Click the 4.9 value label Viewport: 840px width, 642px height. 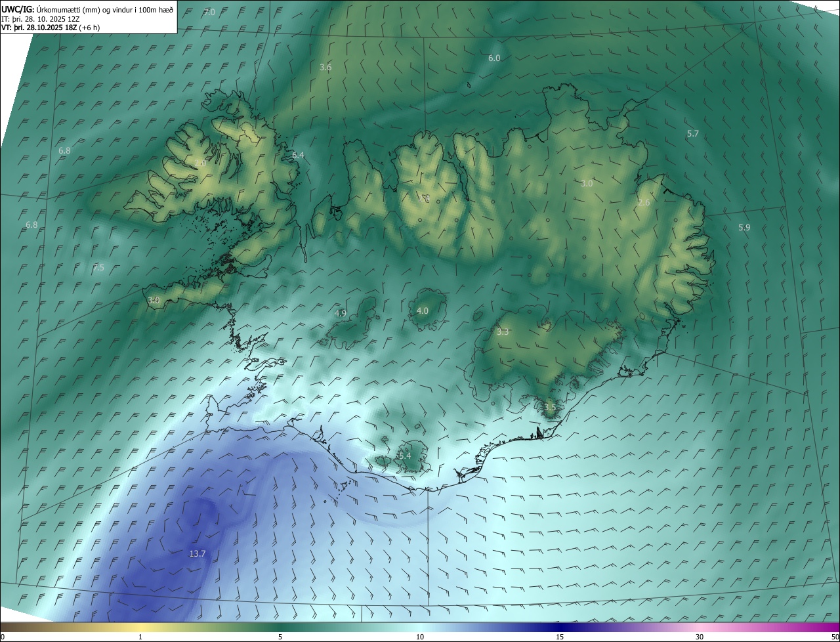pyautogui.click(x=341, y=314)
